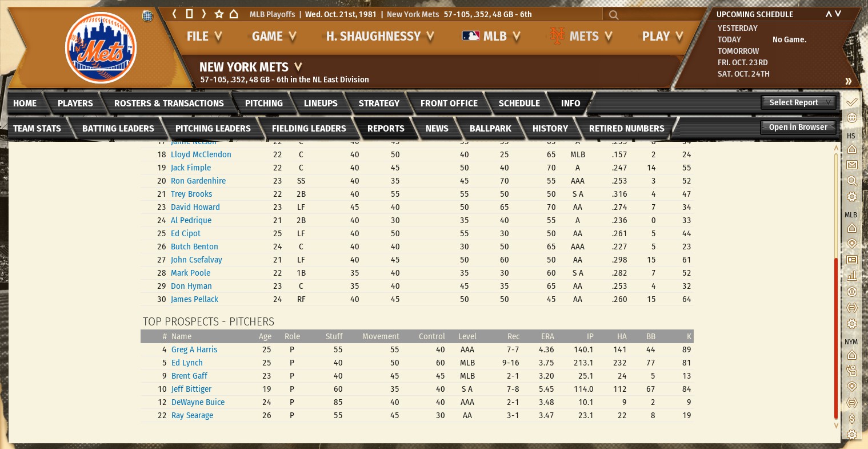Select the Retired Numbers tab
This screenshot has width=868, height=449.
point(626,128)
